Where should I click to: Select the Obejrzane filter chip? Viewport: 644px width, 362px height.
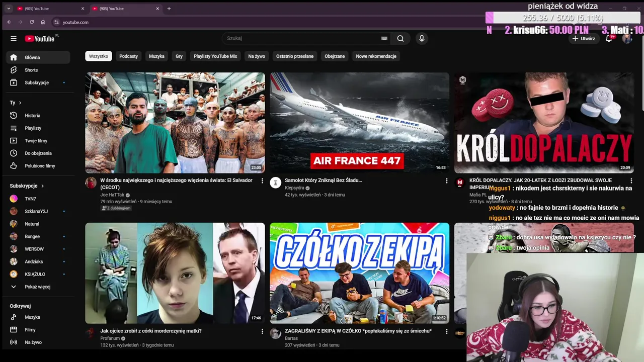pos(335,56)
